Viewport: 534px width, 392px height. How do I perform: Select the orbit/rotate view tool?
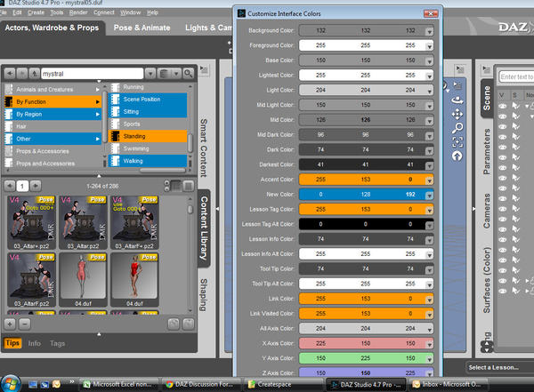(457, 100)
